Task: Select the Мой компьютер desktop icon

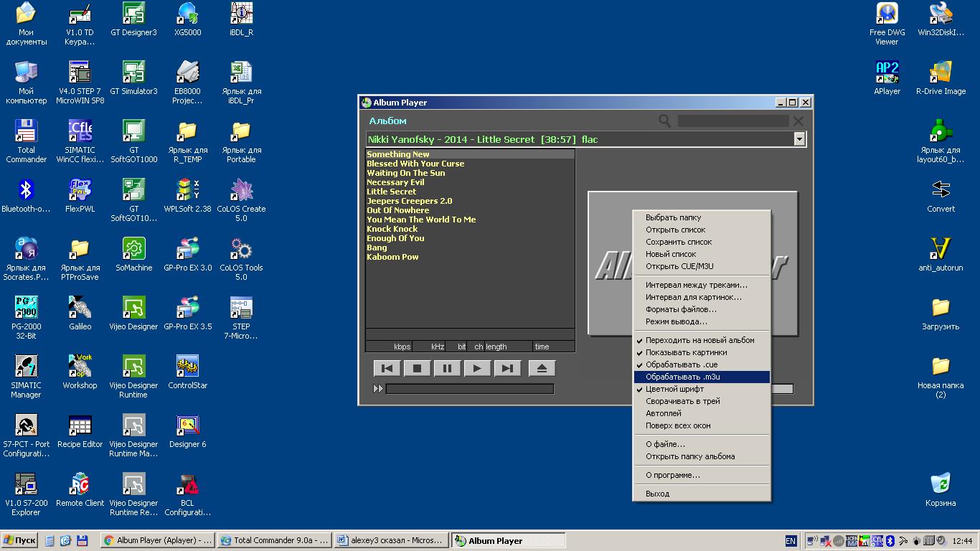Action: click(26, 83)
